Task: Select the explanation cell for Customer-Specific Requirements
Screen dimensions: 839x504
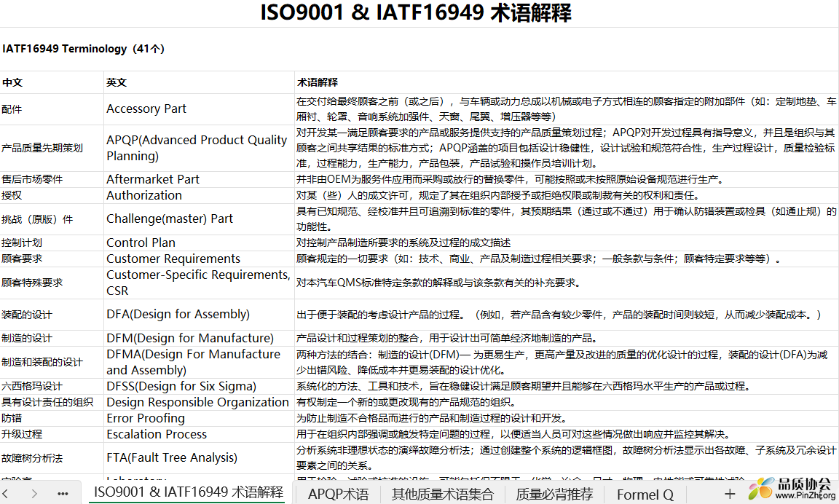Action: pyautogui.click(x=567, y=283)
